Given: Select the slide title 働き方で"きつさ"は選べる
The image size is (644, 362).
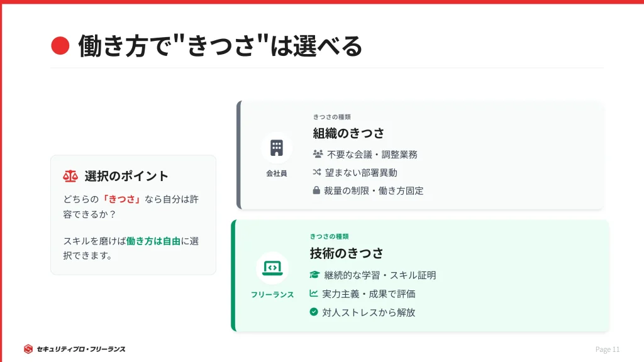Looking at the screenshot, I should 220,45.
